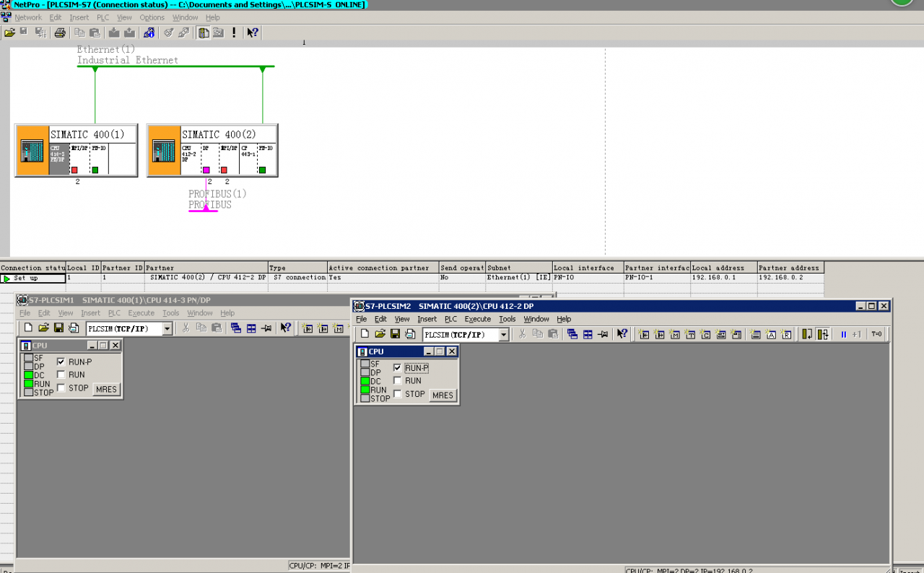
Task: Click the New file icon in S7-PLCSIM2
Action: click(365, 333)
